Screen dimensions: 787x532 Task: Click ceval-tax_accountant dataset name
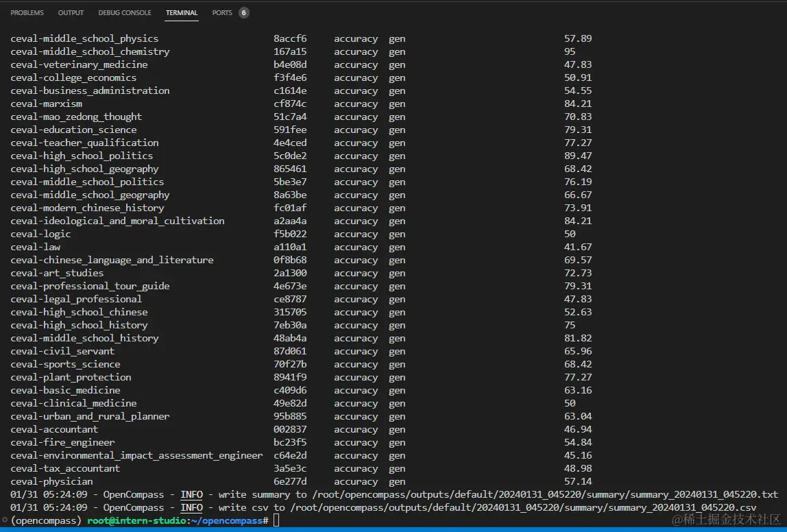click(65, 469)
